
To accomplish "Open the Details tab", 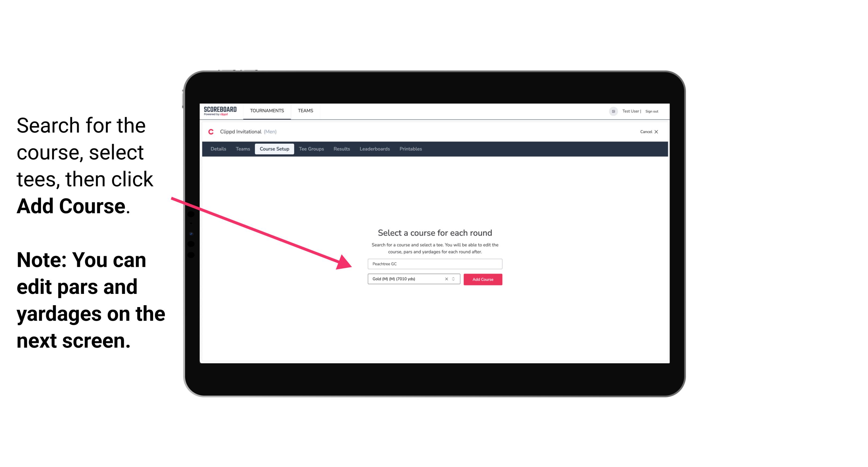I will coord(217,149).
